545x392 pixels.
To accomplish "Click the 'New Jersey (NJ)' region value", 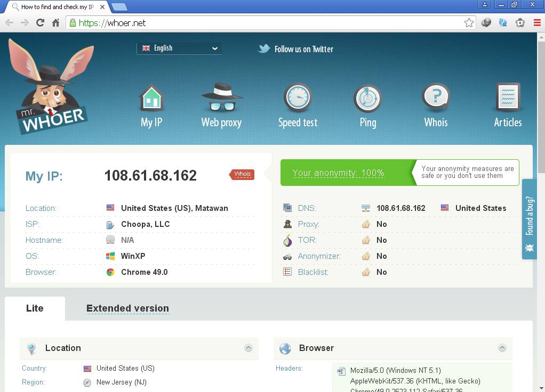I will [x=122, y=382].
